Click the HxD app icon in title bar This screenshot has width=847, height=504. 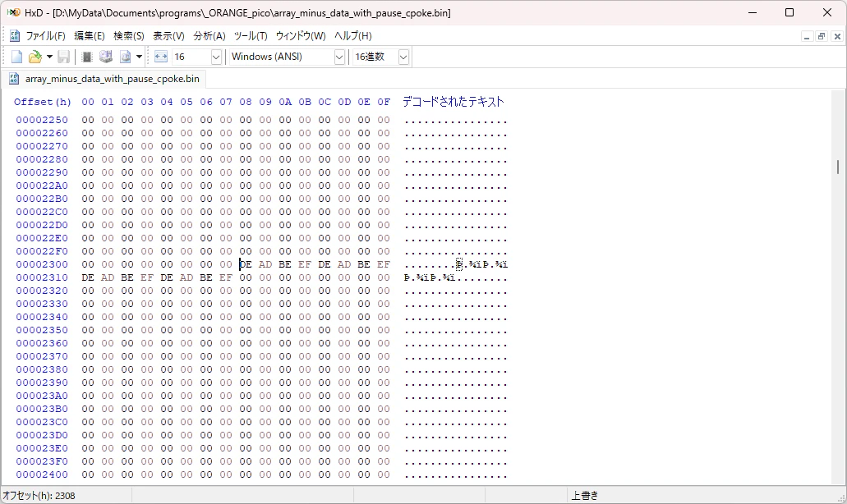pyautogui.click(x=13, y=12)
